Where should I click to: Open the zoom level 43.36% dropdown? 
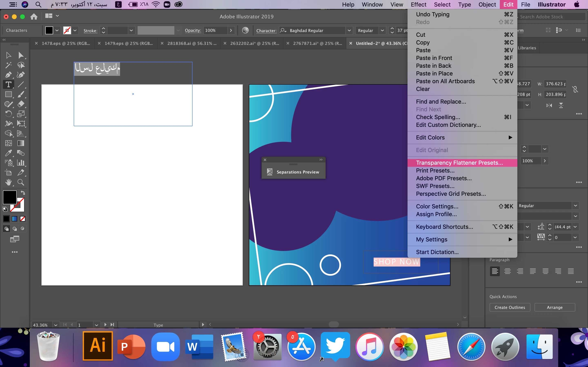pyautogui.click(x=56, y=325)
